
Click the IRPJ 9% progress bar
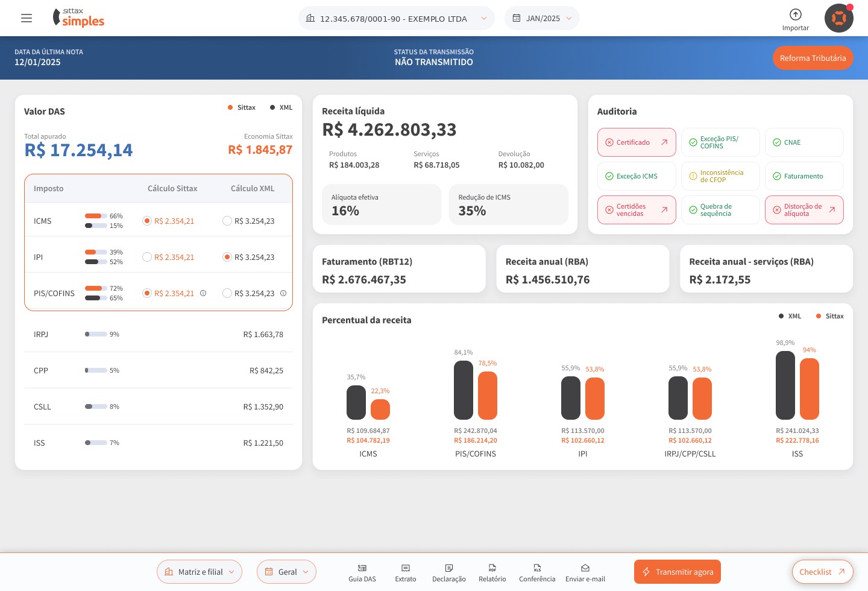pos(96,334)
